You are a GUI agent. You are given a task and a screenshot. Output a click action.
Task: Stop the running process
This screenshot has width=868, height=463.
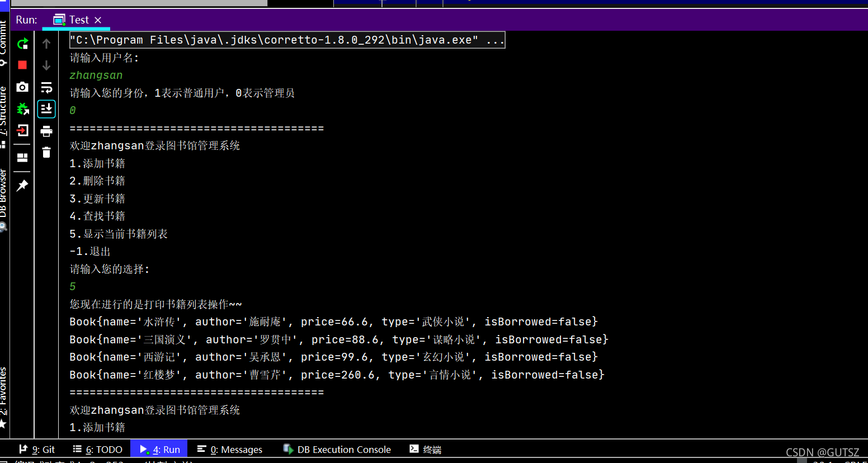click(22, 65)
